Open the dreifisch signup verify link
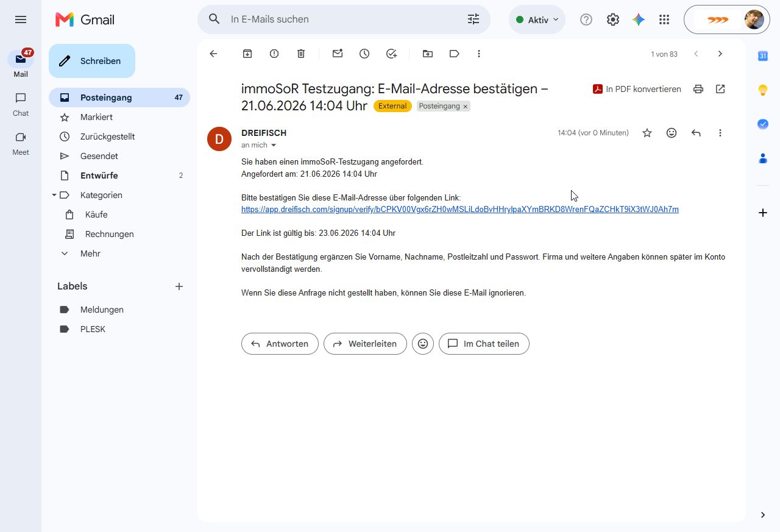 point(460,210)
